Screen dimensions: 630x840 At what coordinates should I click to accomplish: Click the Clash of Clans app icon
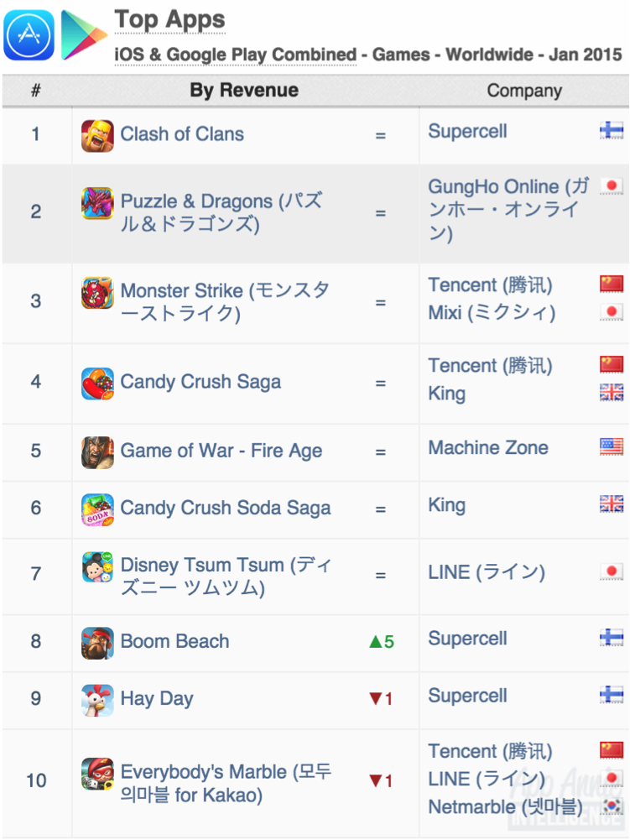[x=97, y=136]
